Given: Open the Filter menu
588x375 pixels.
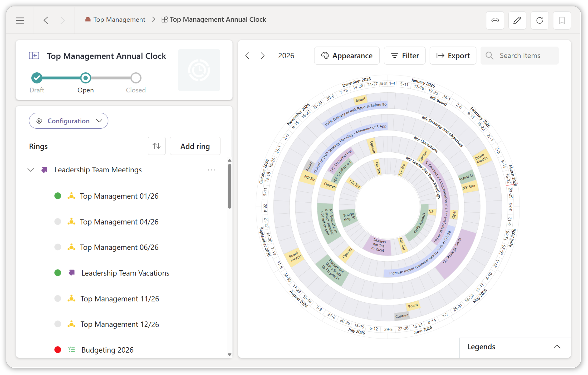Looking at the screenshot, I should (404, 56).
